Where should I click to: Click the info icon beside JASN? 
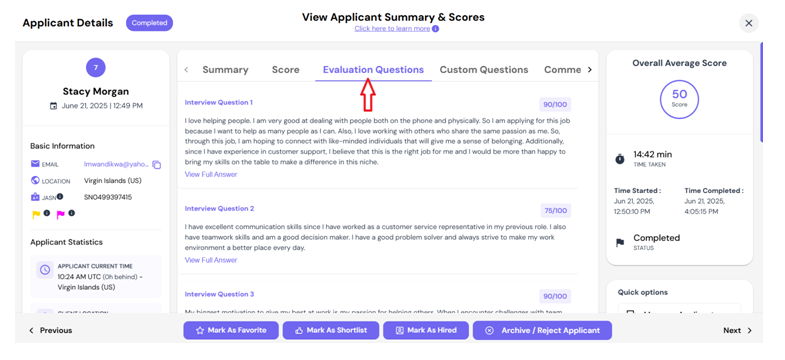pyautogui.click(x=60, y=196)
